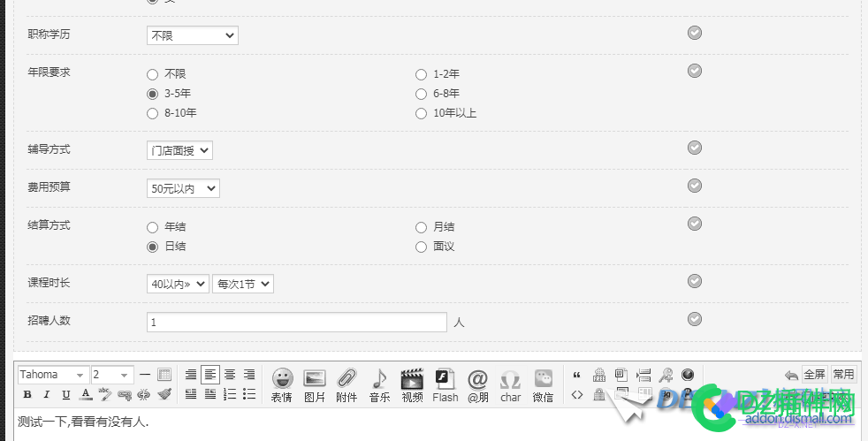
Task: Switch to 常用 editor mode
Action: coord(843,375)
